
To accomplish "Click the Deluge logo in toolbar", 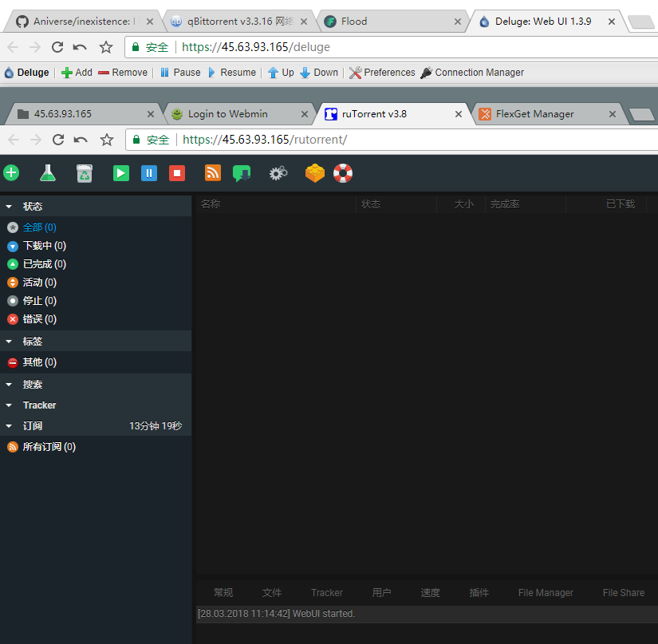I will [27, 73].
